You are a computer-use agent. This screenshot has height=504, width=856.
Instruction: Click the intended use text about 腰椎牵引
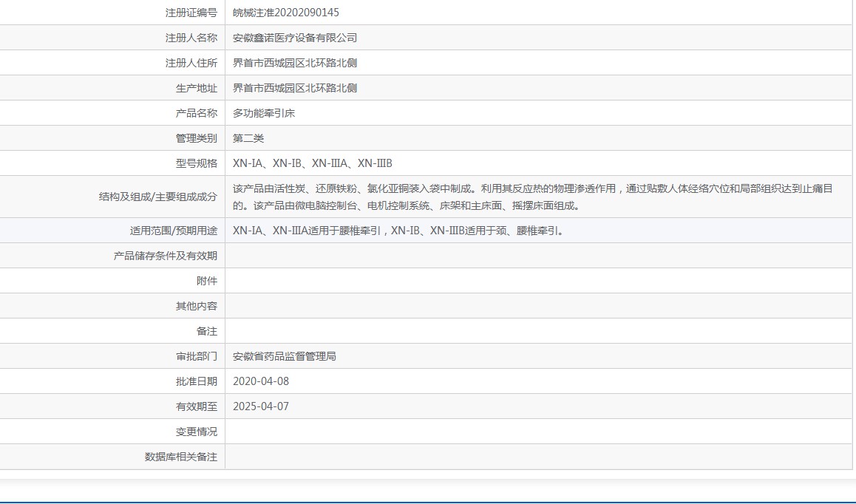coord(400,231)
